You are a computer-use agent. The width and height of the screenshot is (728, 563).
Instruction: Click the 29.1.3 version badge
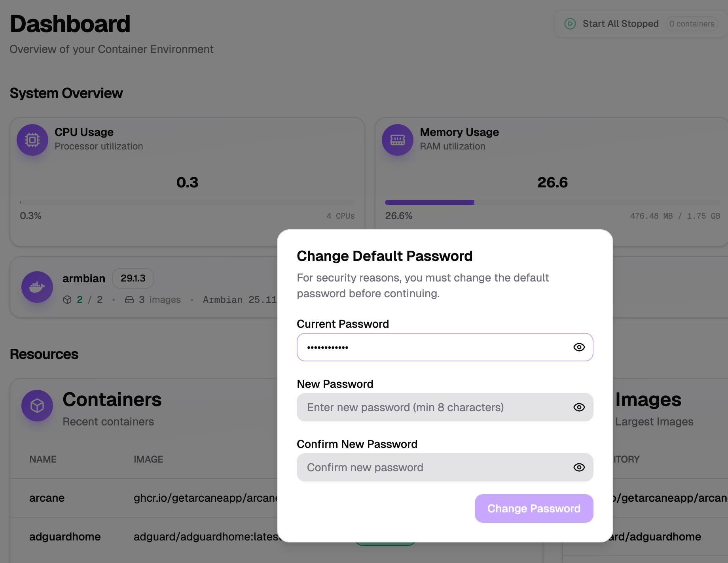(133, 278)
